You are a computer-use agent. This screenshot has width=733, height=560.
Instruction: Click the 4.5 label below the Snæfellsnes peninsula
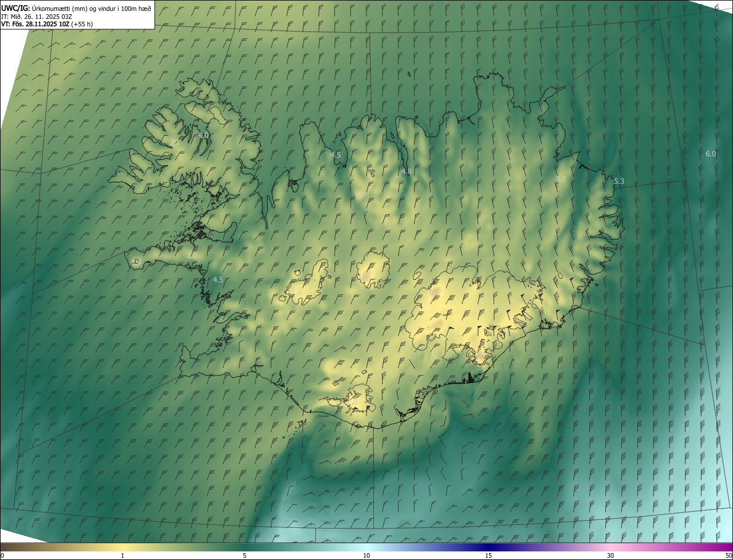[218, 279]
